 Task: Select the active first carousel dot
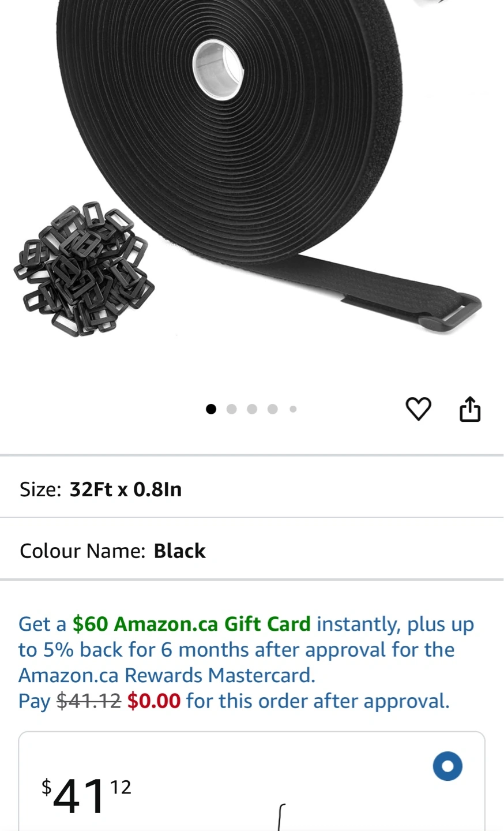coord(211,409)
